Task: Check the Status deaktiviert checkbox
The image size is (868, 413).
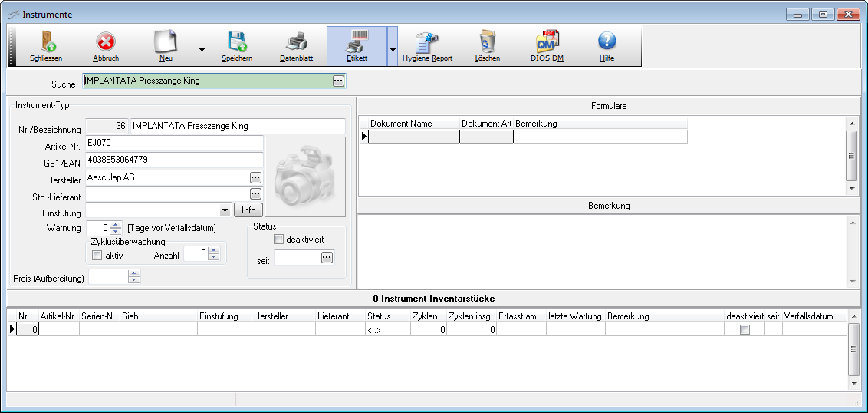Action: click(278, 240)
